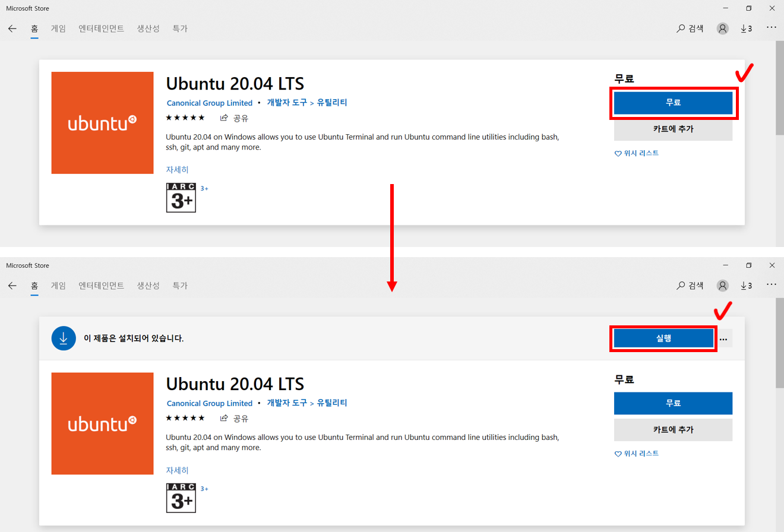
Task: Click the Ubuntu logo in lower window
Action: [x=103, y=423]
